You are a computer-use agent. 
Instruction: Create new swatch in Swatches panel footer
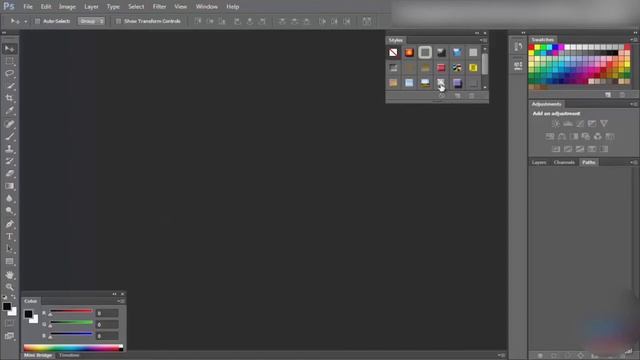pyautogui.click(x=608, y=95)
